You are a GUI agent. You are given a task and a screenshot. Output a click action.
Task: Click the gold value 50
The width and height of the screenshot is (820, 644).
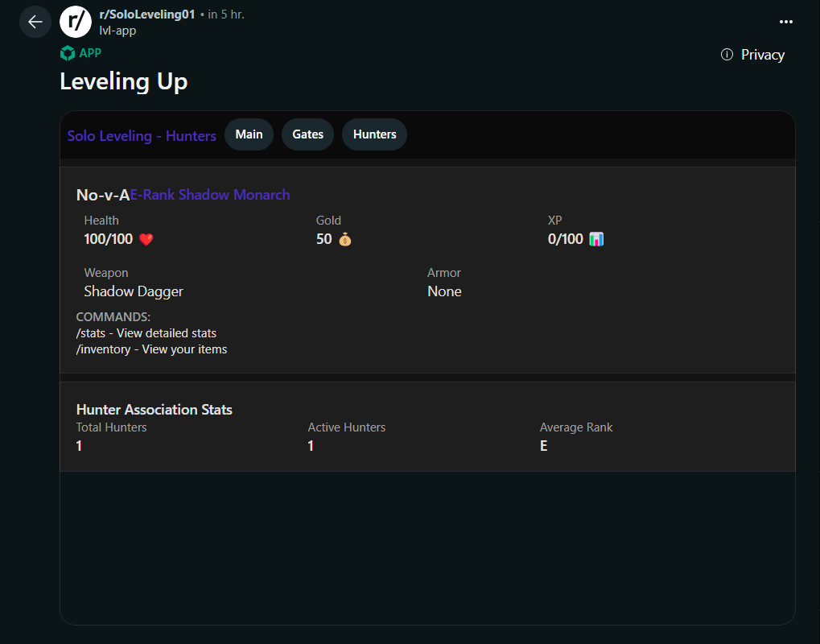coord(324,239)
